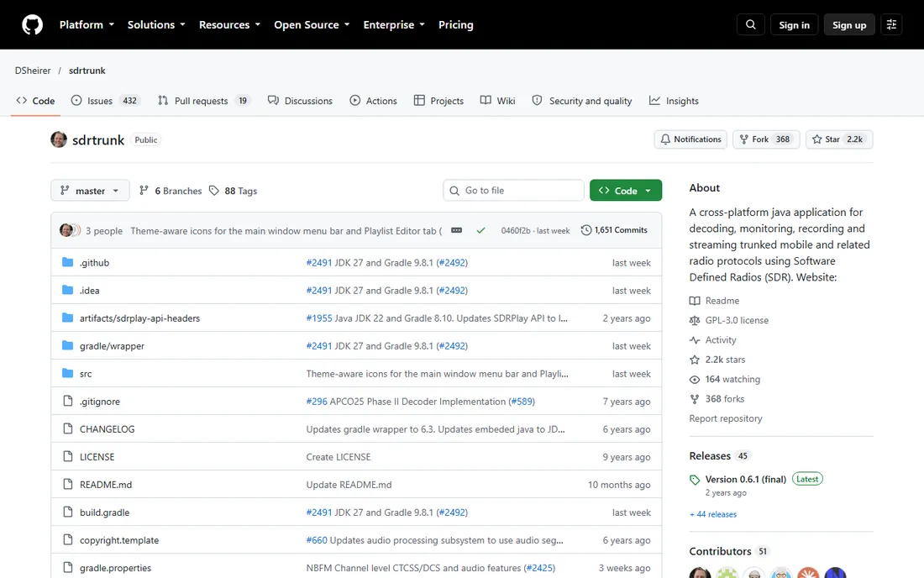Open the gradle.properties file
The width and height of the screenshot is (924, 578).
(x=116, y=568)
